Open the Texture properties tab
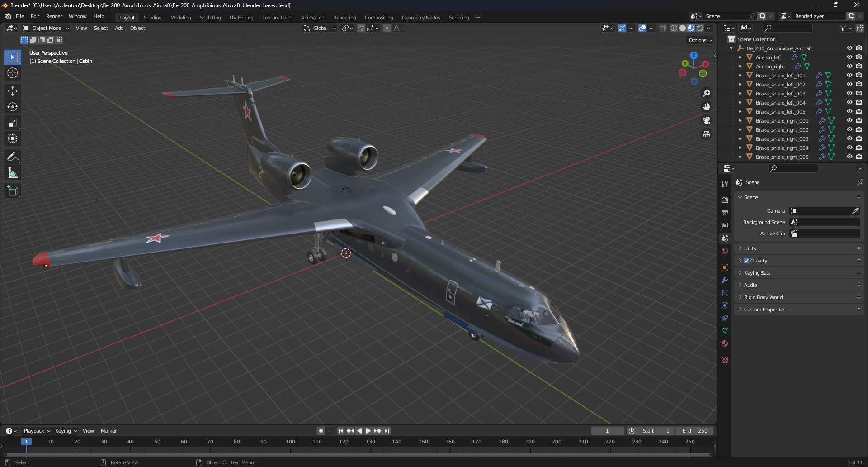The height and width of the screenshot is (467, 868). tap(725, 360)
